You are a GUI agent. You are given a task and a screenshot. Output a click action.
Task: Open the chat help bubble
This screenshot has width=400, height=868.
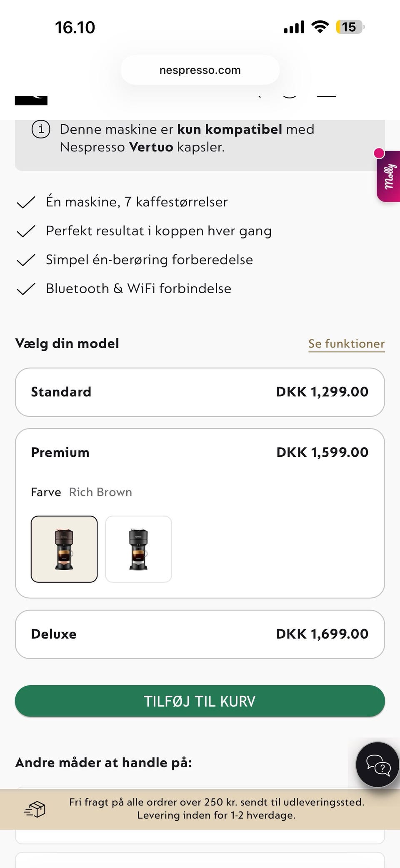377,765
